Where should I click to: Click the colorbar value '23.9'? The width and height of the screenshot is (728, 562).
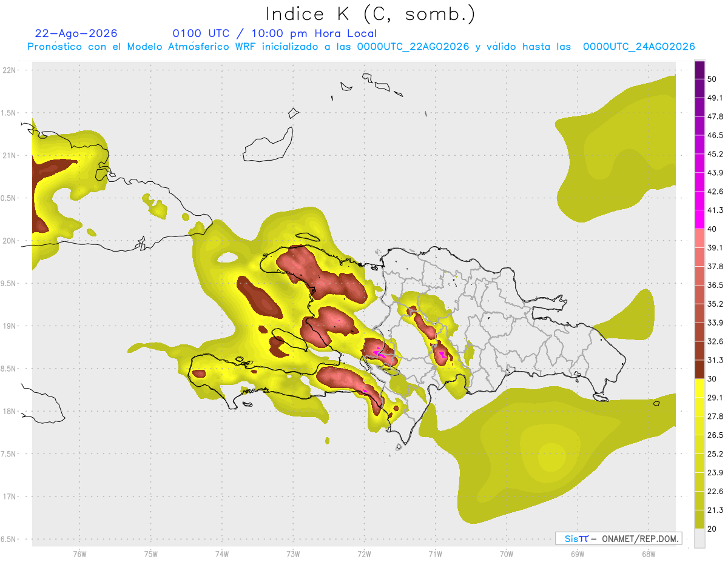pyautogui.click(x=715, y=473)
